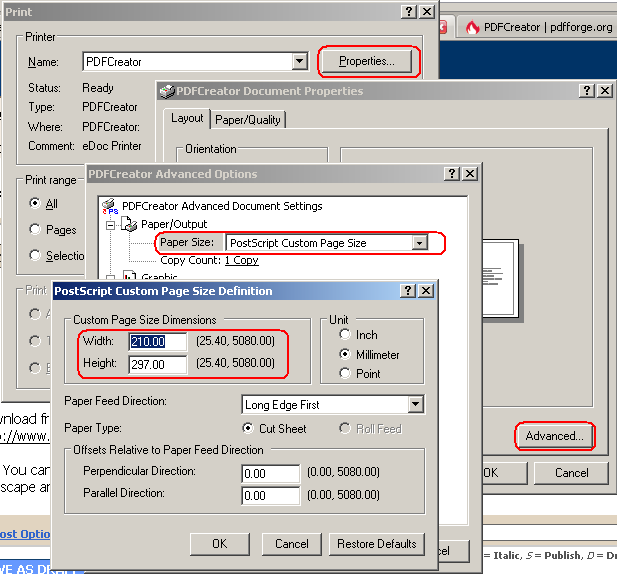Click the Properties... button in Print dialog

[367, 61]
